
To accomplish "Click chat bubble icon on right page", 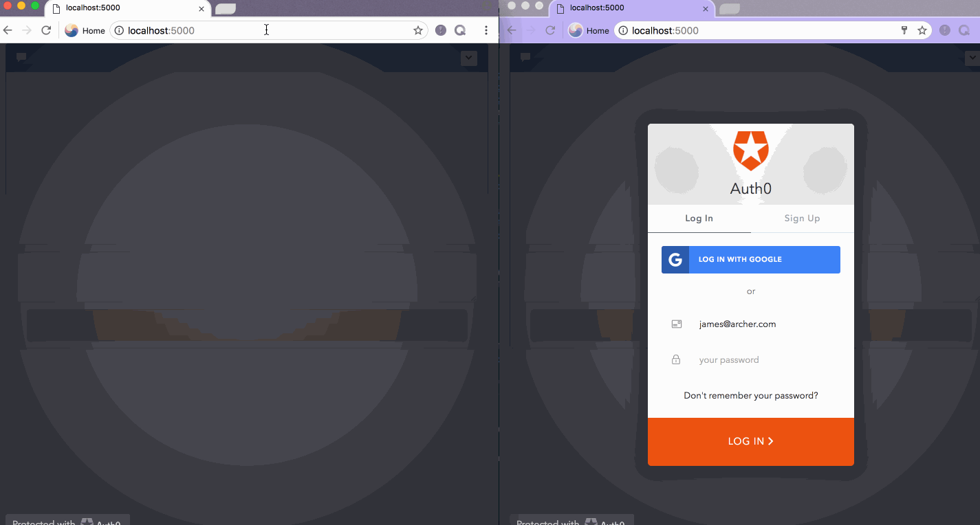I will pos(525,58).
